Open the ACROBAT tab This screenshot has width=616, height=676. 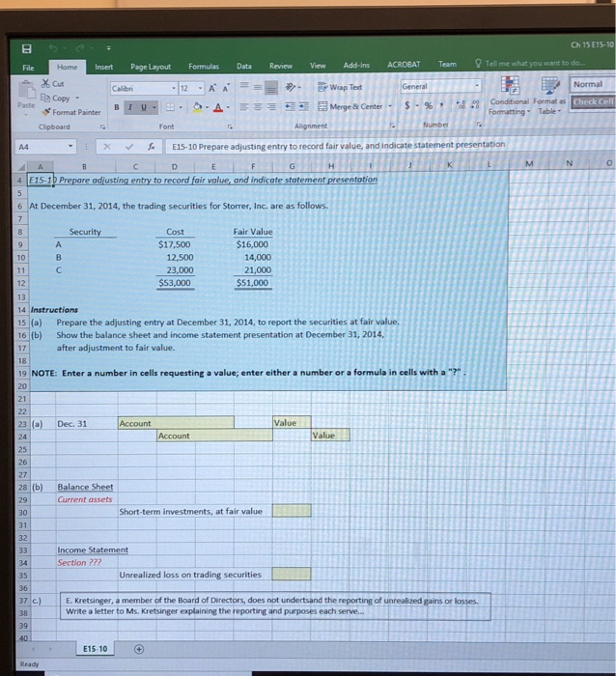(x=404, y=65)
